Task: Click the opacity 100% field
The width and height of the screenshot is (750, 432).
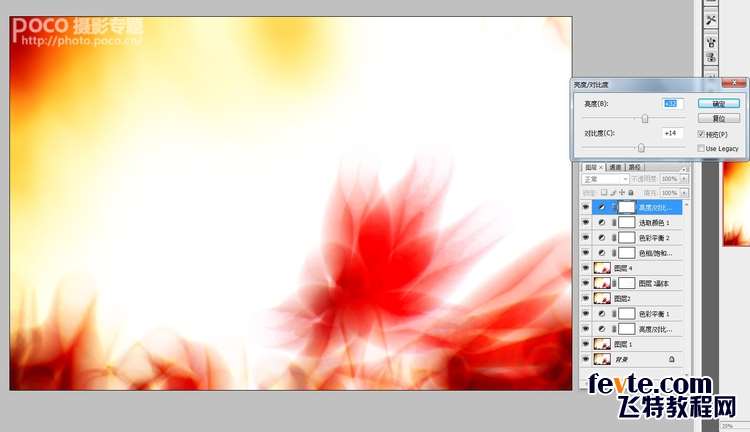Action: pos(670,179)
